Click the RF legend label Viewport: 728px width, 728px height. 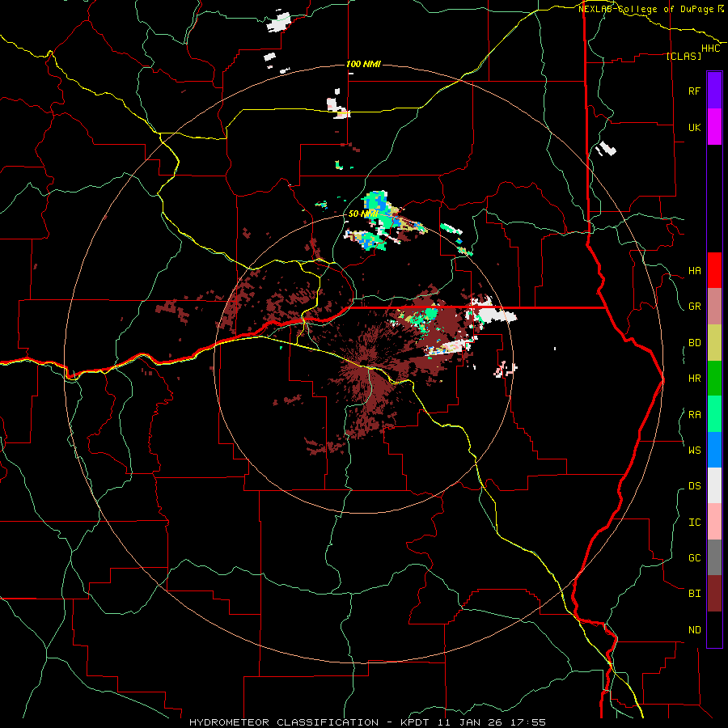click(694, 91)
